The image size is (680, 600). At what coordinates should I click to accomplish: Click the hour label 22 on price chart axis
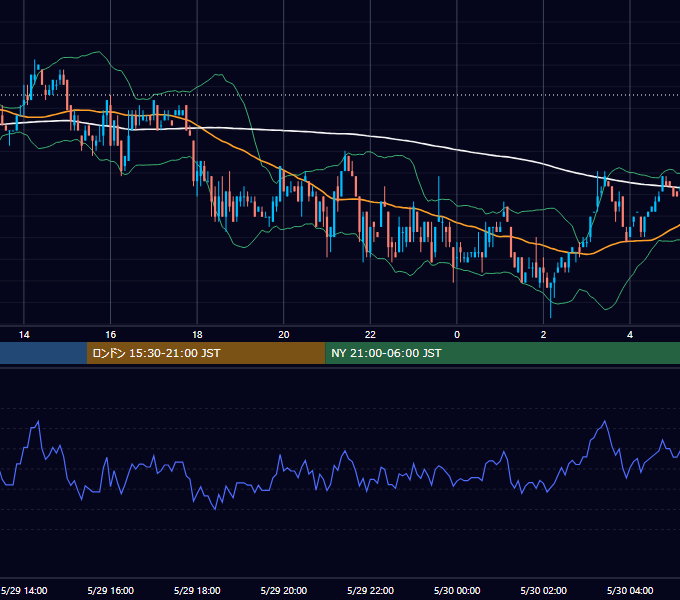pos(370,335)
